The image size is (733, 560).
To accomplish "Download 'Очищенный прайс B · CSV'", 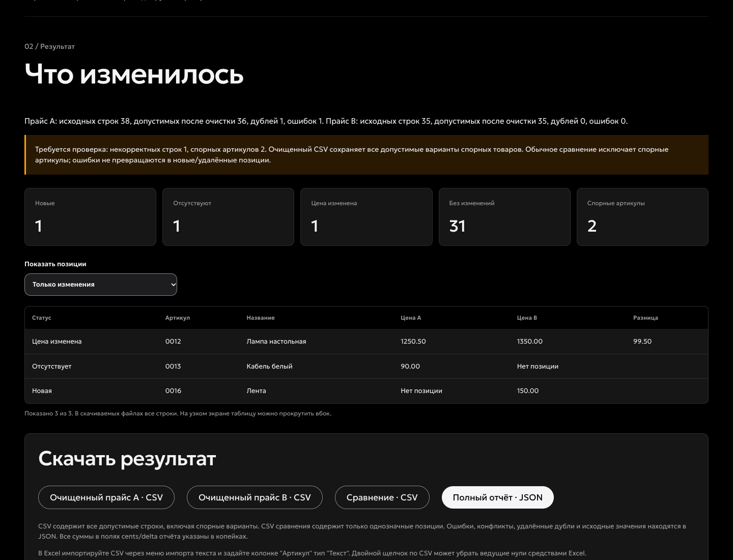I will click(255, 497).
